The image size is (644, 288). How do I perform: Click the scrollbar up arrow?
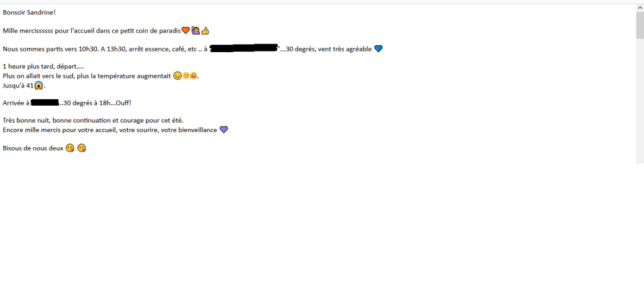pos(640,8)
